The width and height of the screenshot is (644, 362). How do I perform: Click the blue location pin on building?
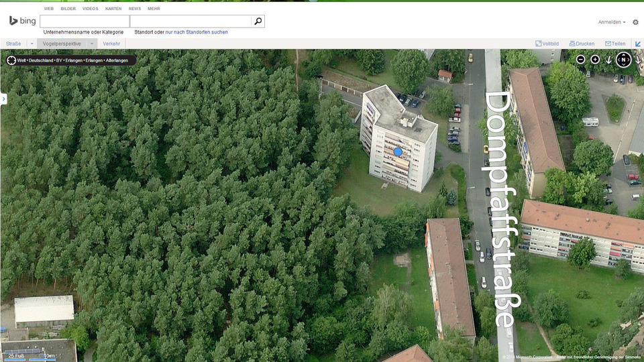(398, 152)
